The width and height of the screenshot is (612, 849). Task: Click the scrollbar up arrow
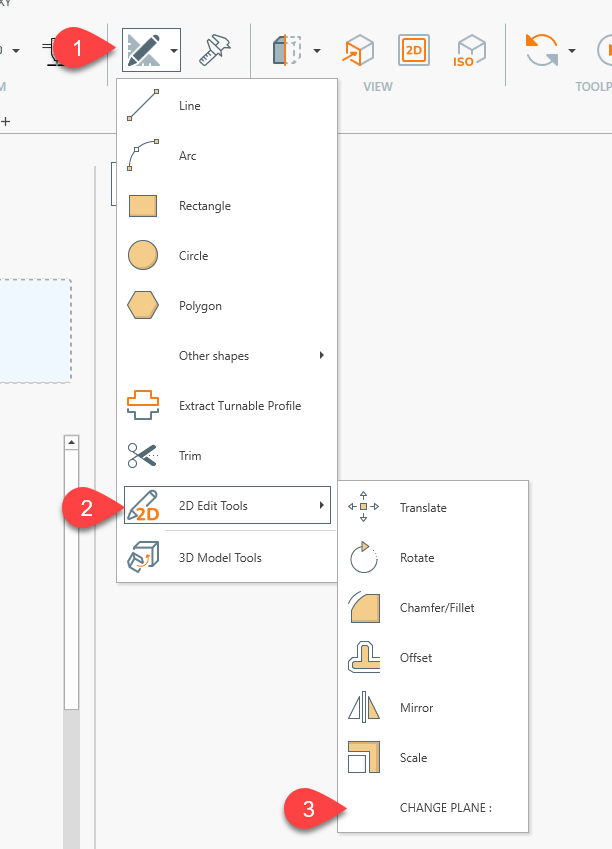tap(71, 442)
